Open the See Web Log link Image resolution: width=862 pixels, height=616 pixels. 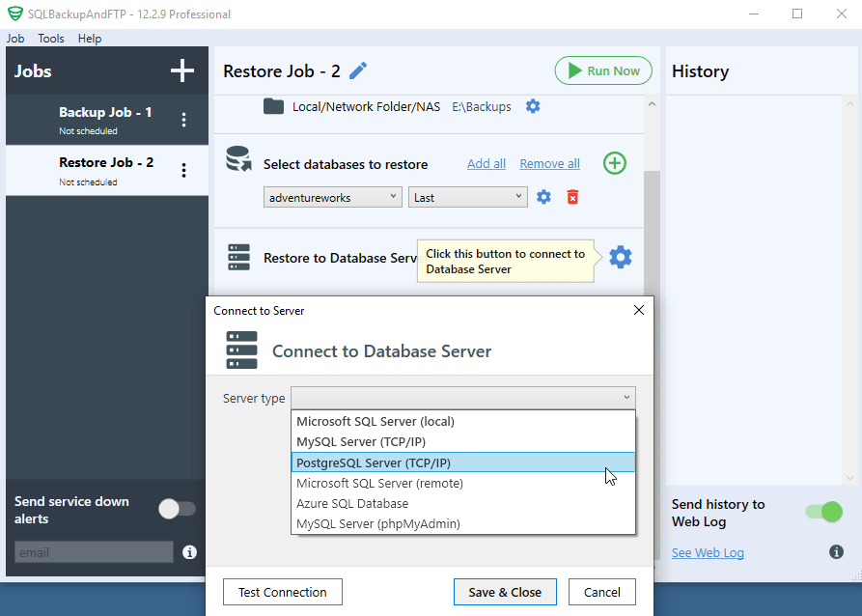pyautogui.click(x=708, y=552)
